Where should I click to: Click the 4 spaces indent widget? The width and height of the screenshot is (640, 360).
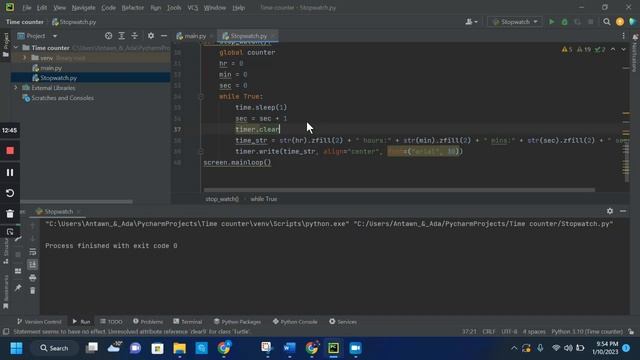[534, 332]
